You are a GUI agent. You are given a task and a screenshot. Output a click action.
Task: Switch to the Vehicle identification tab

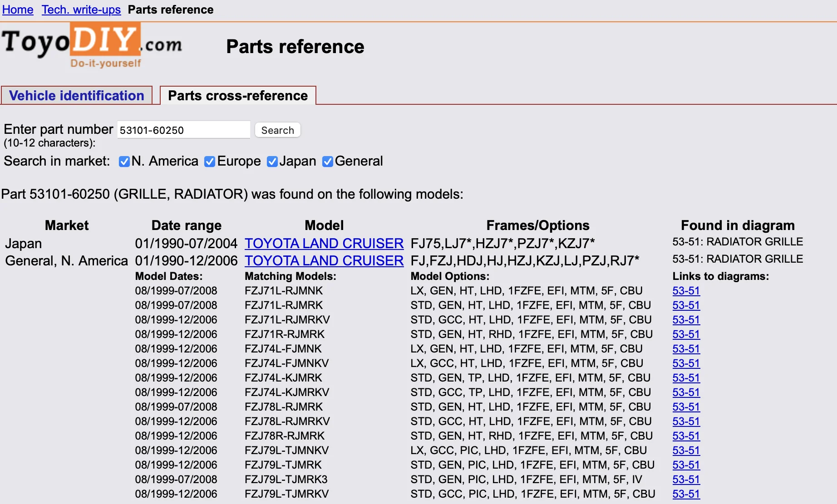point(77,95)
